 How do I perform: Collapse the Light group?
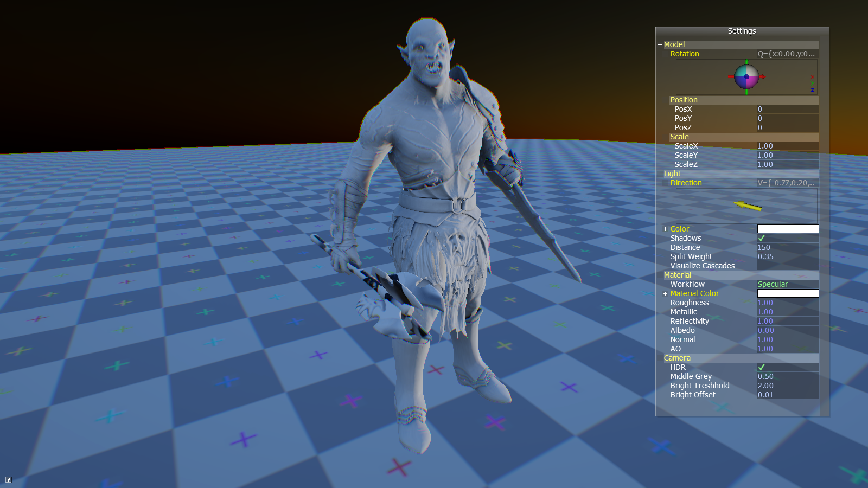660,174
